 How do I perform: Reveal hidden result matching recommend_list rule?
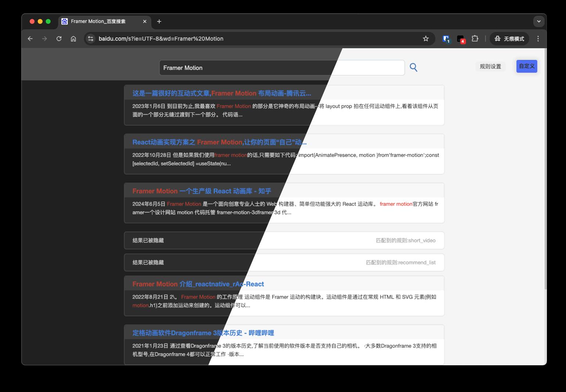pyautogui.click(x=284, y=263)
